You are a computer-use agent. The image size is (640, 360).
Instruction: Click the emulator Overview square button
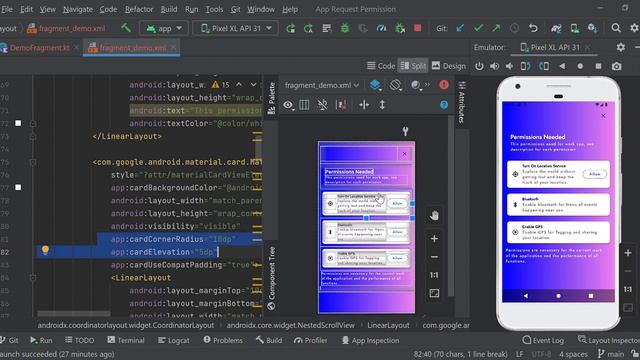point(598,66)
